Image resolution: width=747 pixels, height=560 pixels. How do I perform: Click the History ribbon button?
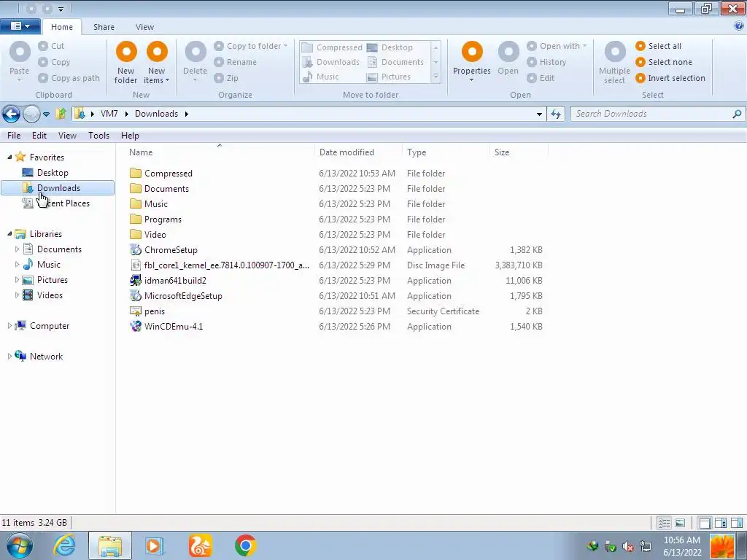coord(547,62)
